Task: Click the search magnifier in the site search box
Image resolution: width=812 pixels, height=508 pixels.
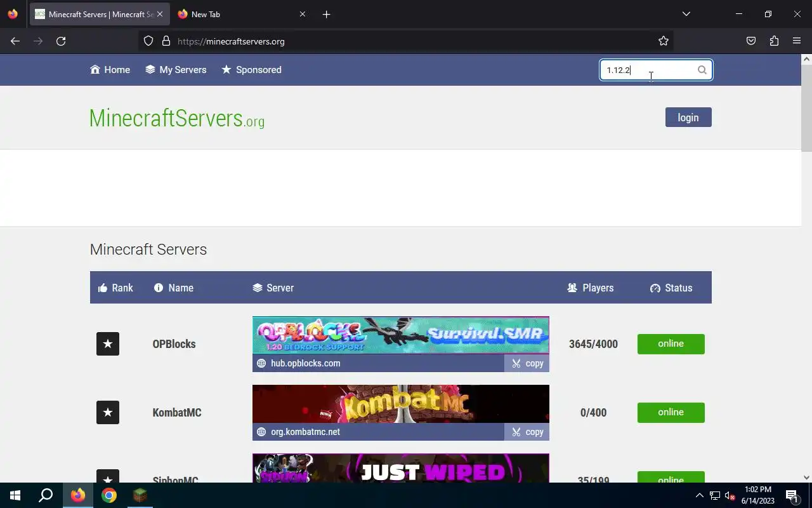Action: 702,70
